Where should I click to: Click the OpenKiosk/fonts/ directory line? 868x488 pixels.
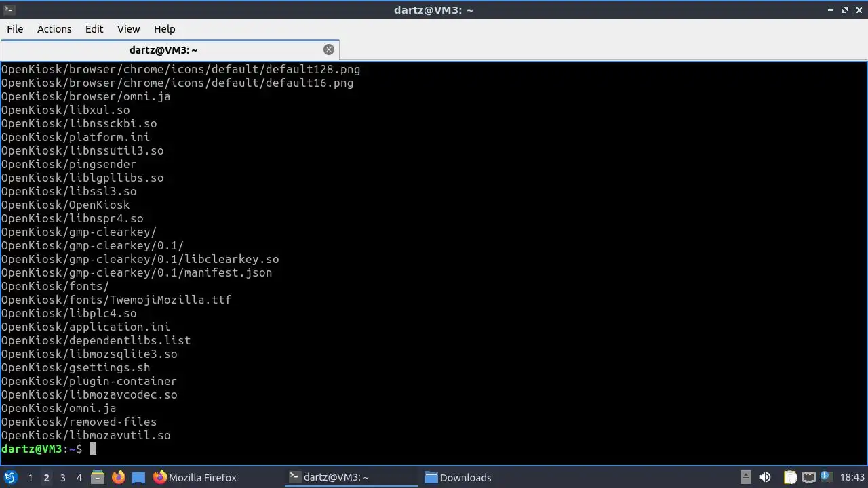point(55,286)
